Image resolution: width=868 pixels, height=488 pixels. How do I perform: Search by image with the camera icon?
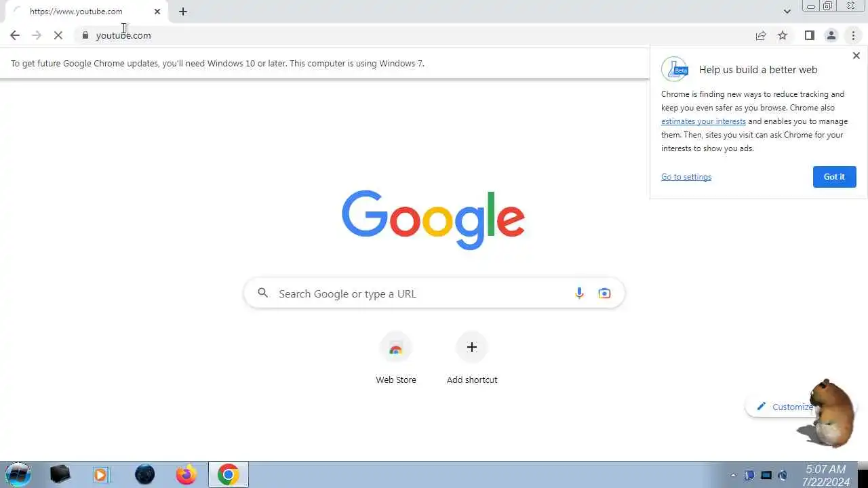604,293
